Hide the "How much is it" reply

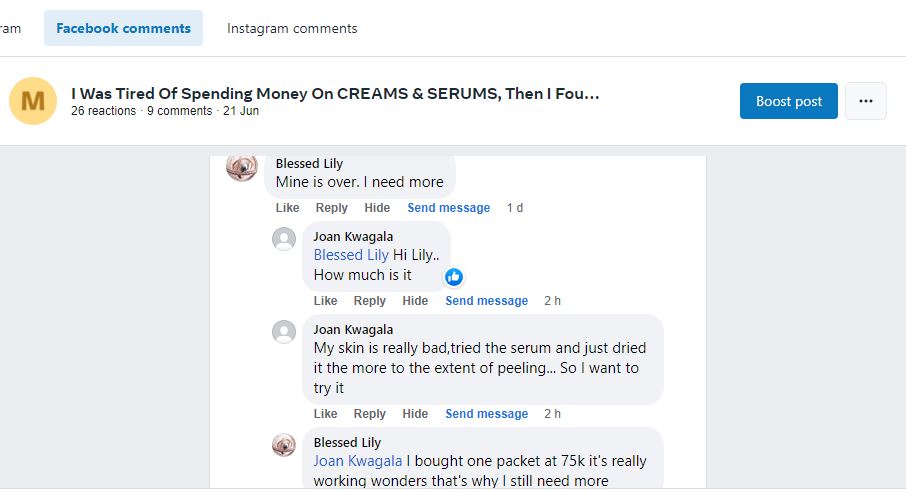[415, 301]
